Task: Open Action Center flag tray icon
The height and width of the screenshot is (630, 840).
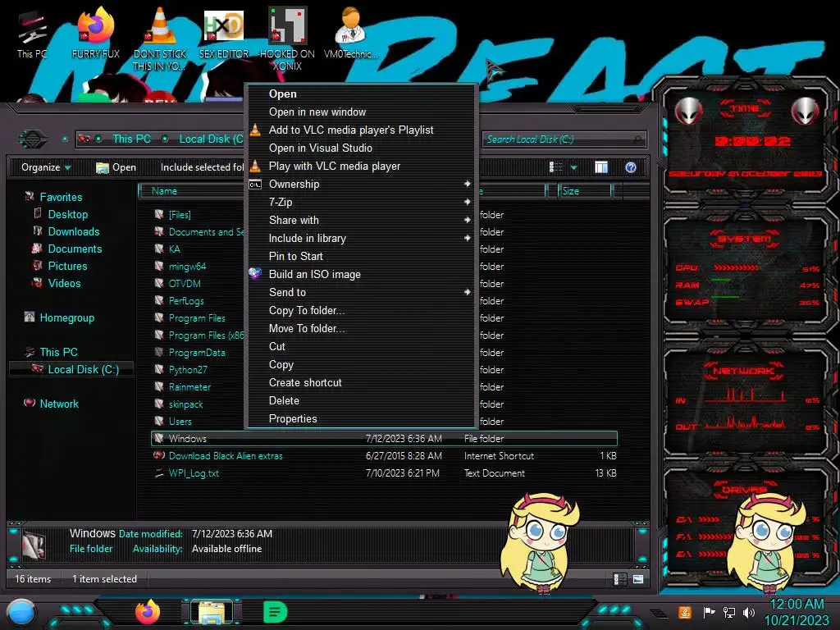Action: coord(710,612)
